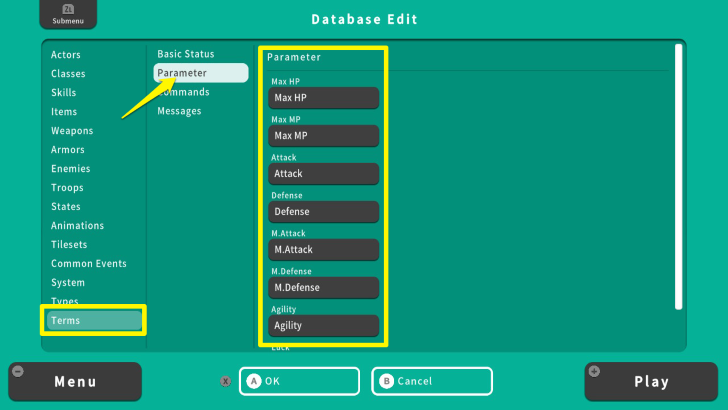Switch to Messages section
Screen dimensions: 728x410
tap(179, 111)
